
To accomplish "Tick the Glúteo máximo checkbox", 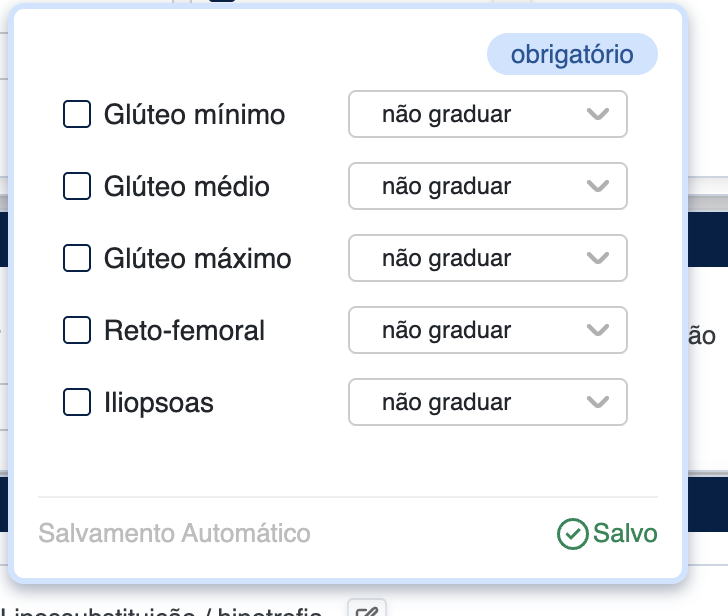I will click(77, 258).
